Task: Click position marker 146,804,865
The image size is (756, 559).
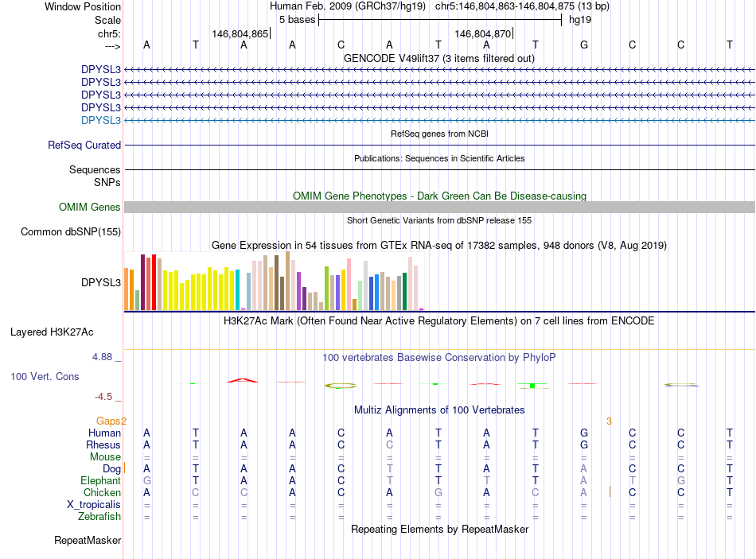Action: pyautogui.click(x=240, y=33)
